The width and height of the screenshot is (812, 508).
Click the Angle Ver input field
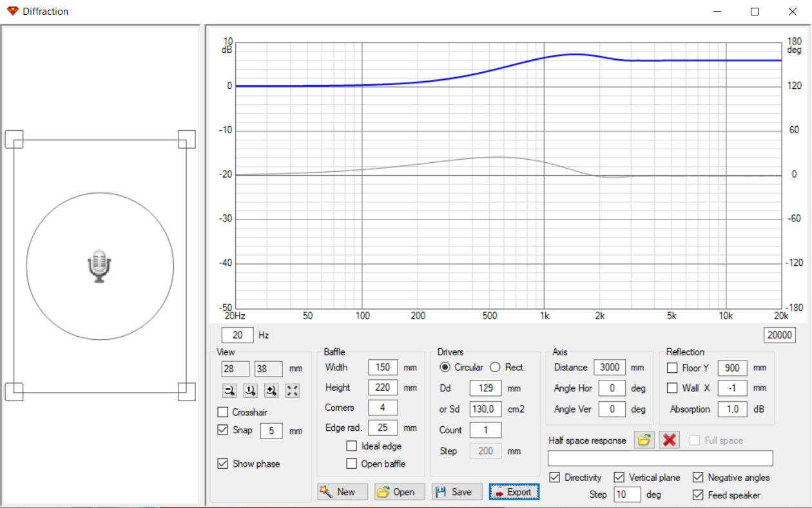pyautogui.click(x=612, y=409)
